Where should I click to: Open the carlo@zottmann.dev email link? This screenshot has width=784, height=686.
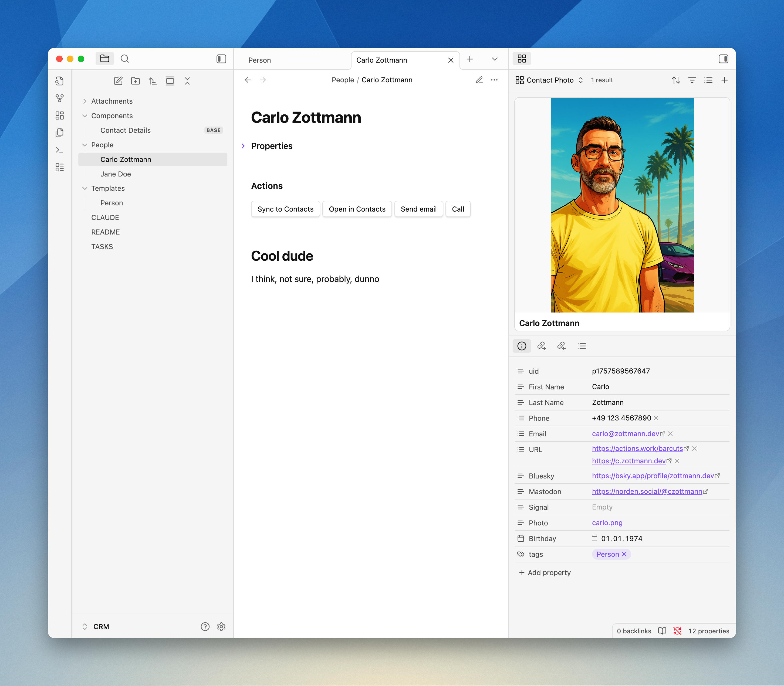point(625,434)
